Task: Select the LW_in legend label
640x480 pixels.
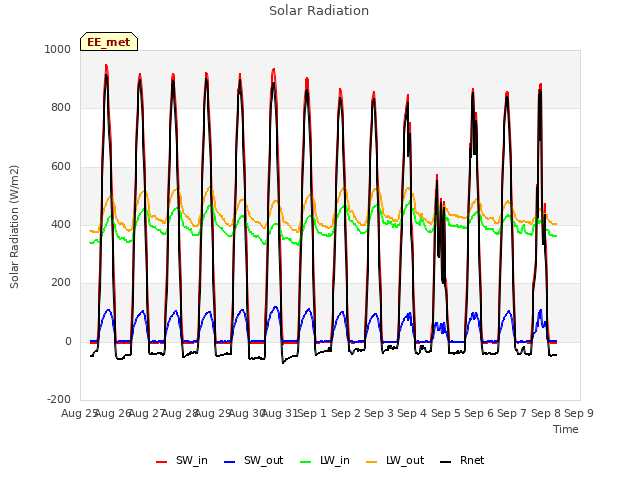Action: click(x=335, y=460)
